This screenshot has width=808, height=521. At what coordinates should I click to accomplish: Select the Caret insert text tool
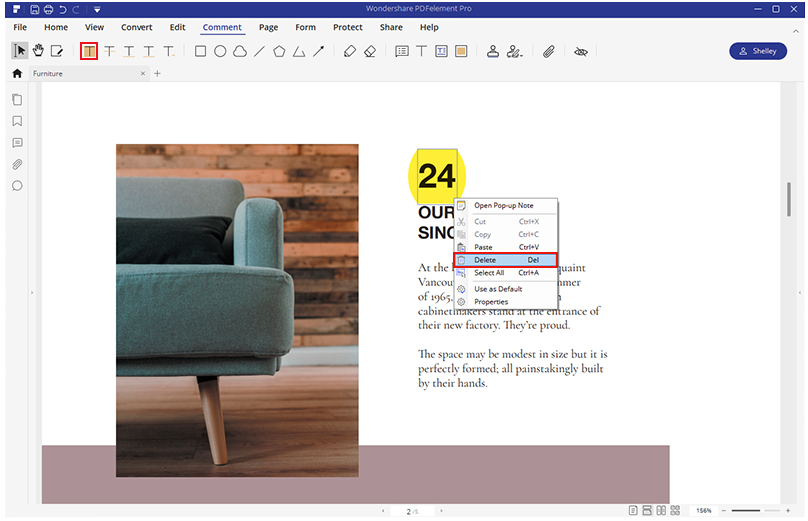(169, 51)
